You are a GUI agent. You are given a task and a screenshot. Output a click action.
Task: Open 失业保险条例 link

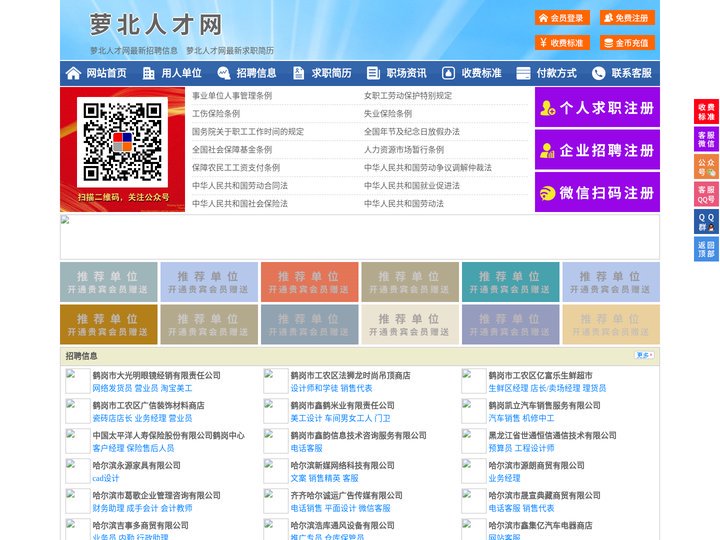coord(388,113)
